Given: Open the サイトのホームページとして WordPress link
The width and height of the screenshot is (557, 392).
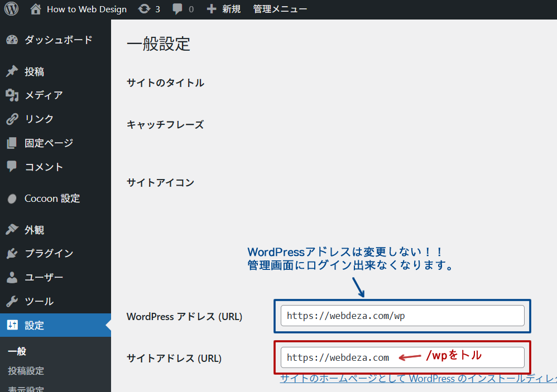Looking at the screenshot, I should coord(419,379).
